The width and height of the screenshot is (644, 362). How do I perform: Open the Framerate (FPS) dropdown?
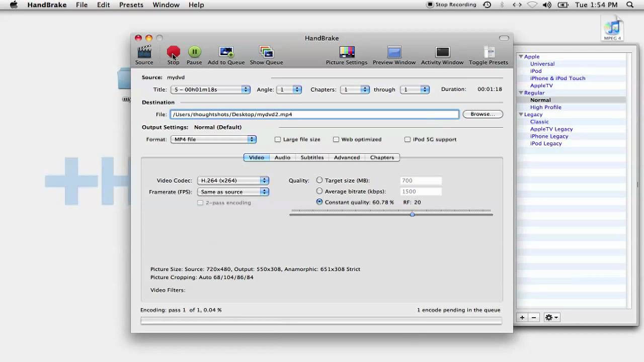pyautogui.click(x=233, y=192)
